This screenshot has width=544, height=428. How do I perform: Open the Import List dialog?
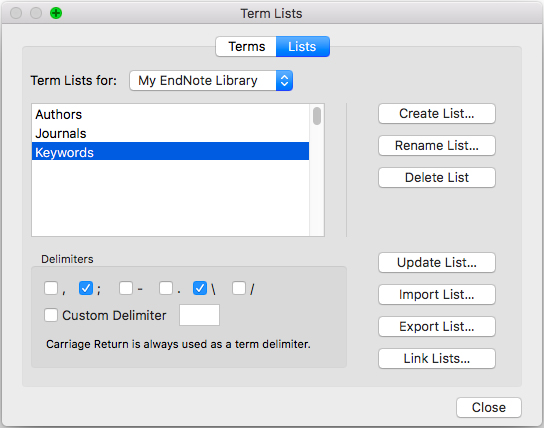(436, 294)
